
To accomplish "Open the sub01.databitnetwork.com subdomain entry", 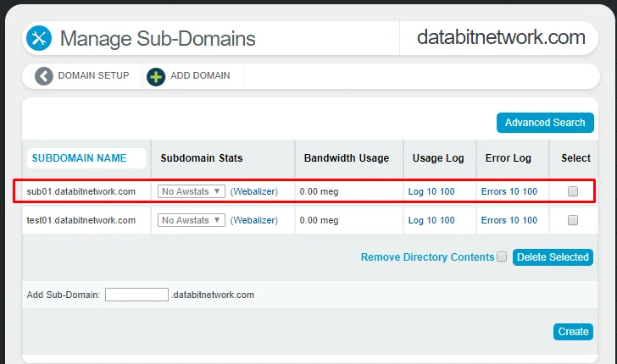I will coord(81,191).
